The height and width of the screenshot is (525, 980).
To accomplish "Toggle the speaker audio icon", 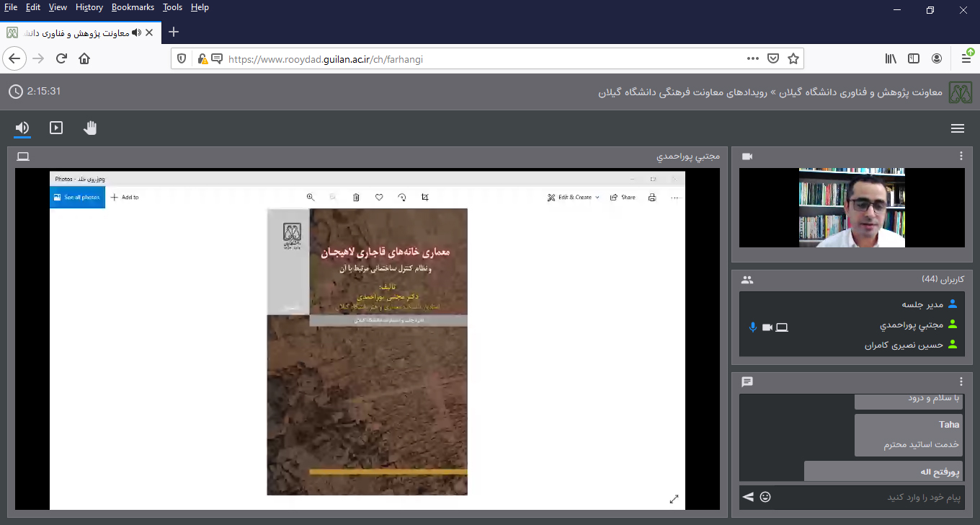I will (22, 128).
